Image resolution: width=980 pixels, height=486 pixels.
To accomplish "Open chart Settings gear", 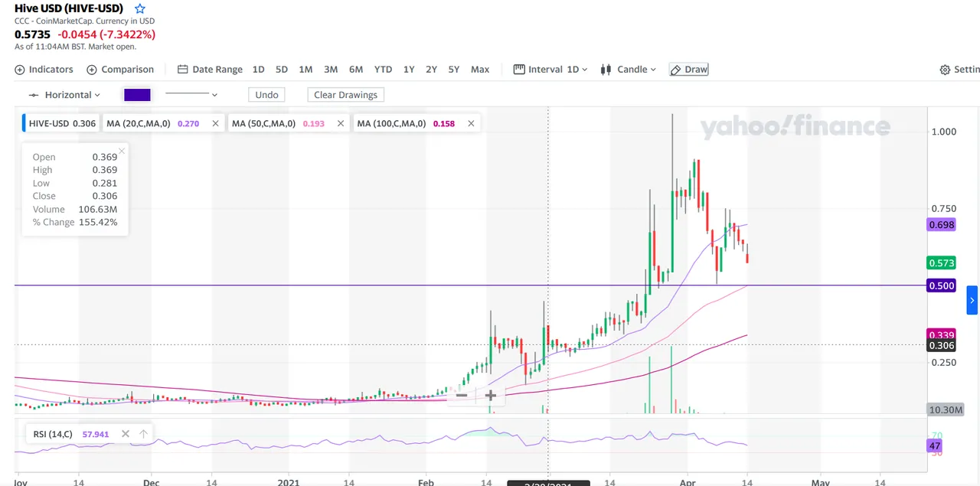I will pyautogui.click(x=959, y=70).
